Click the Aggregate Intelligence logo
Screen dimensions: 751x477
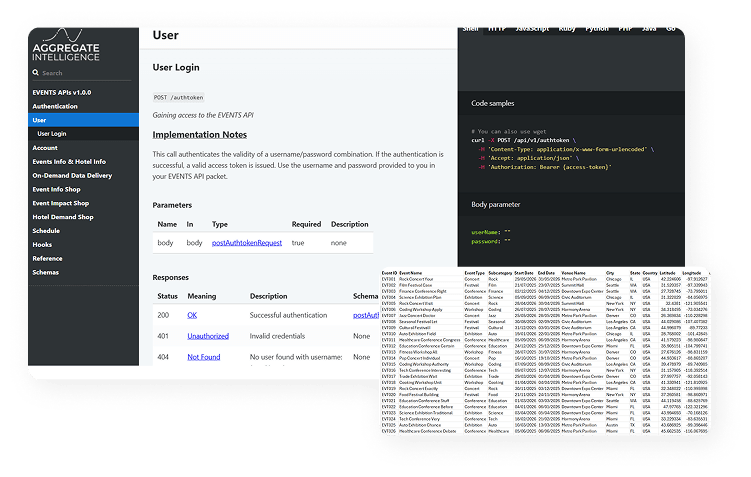[66, 43]
